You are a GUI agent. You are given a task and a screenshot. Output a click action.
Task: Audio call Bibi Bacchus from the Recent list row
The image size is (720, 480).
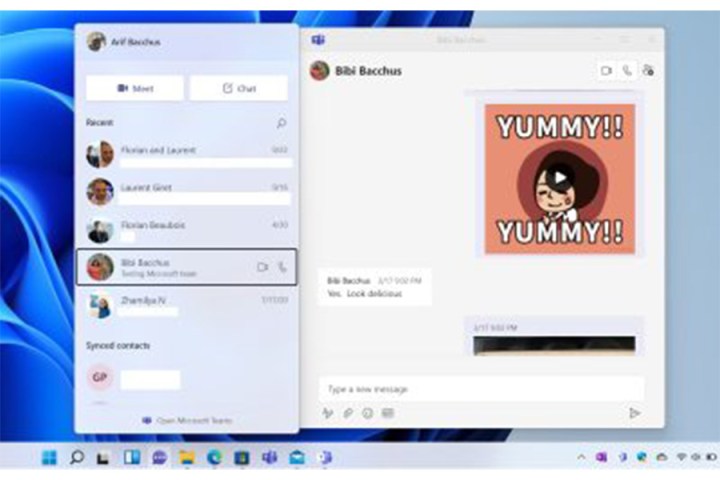coord(282,267)
